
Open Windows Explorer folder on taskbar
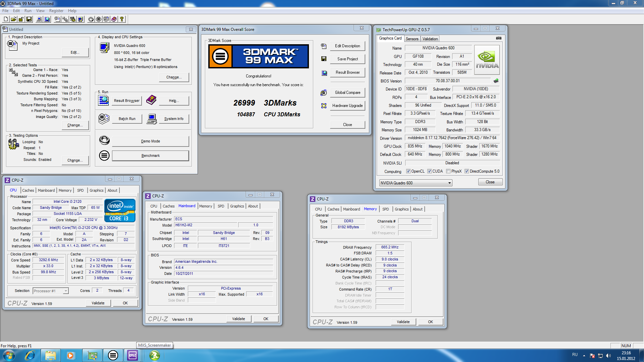[51, 355]
